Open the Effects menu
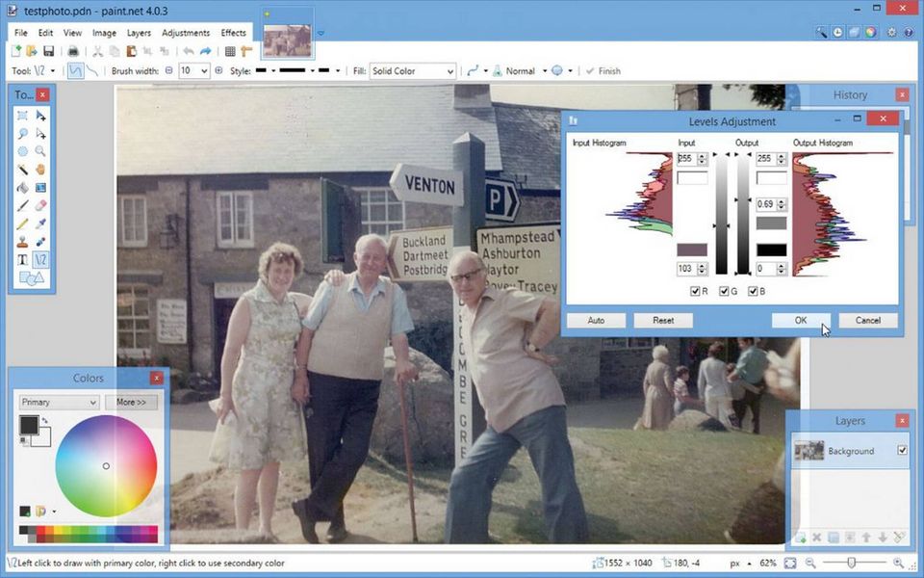 click(x=234, y=33)
